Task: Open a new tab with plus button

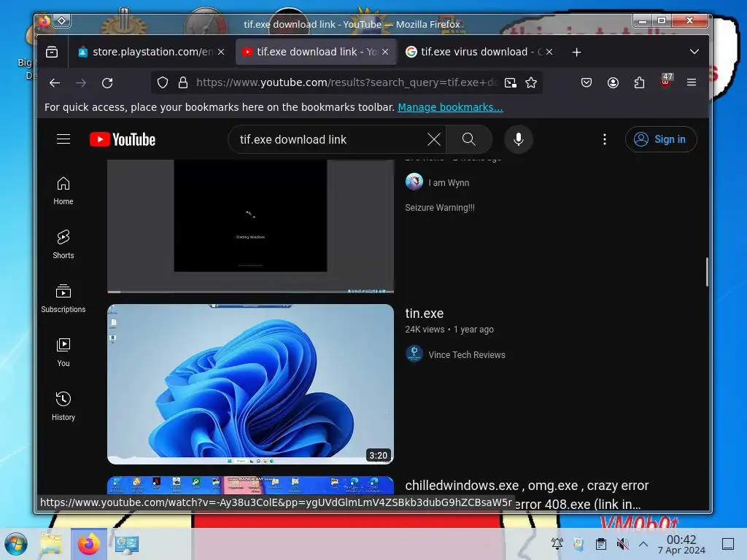Action: [x=576, y=52]
